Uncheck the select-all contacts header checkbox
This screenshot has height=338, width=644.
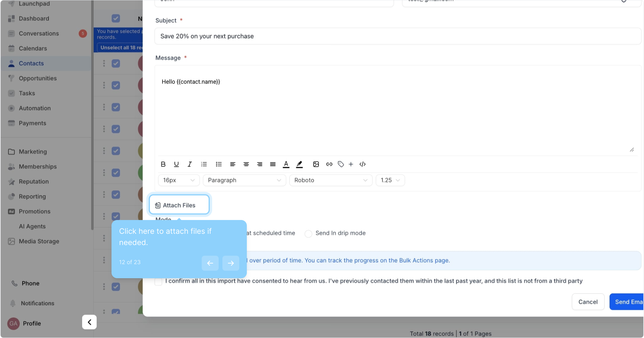[116, 18]
